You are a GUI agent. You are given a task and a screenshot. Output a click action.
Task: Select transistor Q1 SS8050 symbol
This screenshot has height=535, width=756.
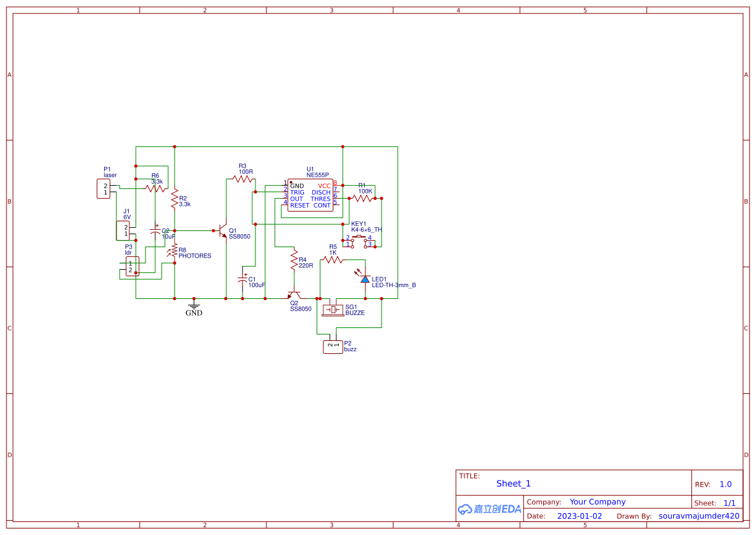coord(222,230)
